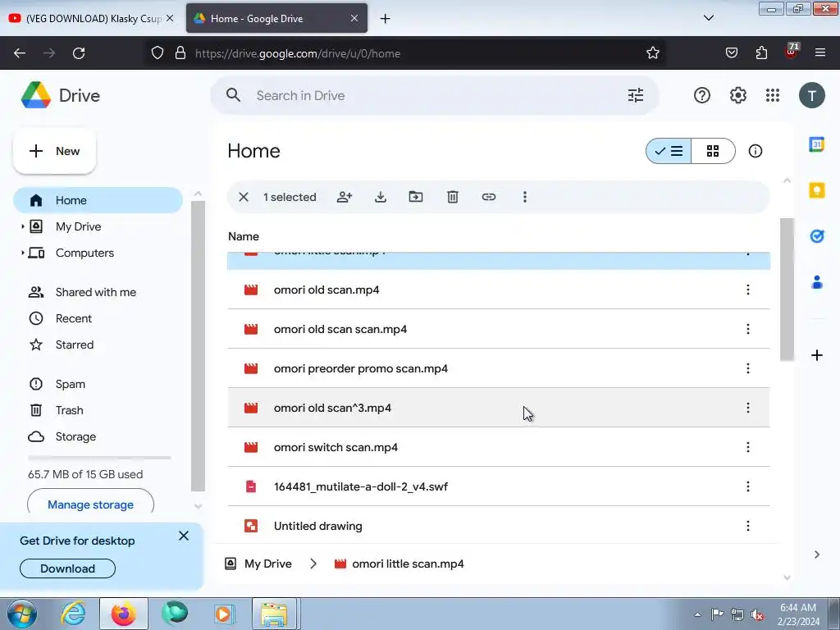Clear selection with the X icon
The height and width of the screenshot is (630, 840).
point(243,197)
